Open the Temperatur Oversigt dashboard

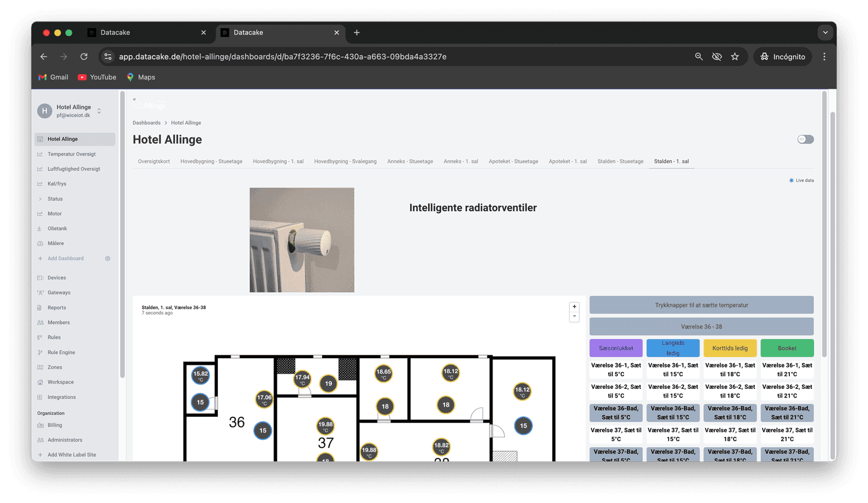(72, 154)
